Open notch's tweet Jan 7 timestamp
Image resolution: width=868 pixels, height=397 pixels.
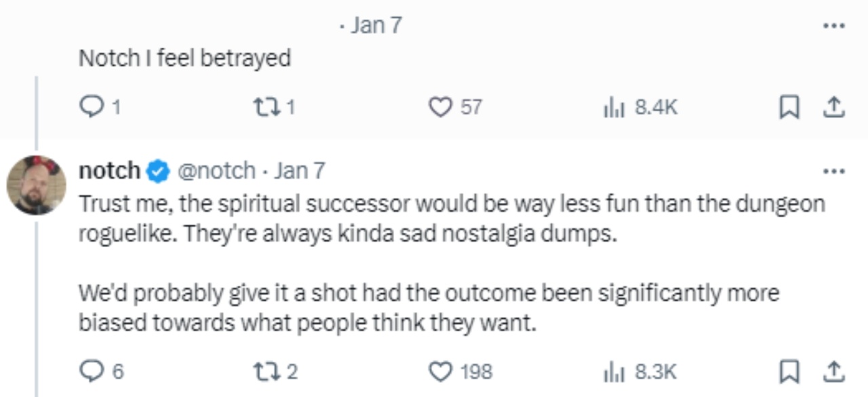pyautogui.click(x=300, y=170)
